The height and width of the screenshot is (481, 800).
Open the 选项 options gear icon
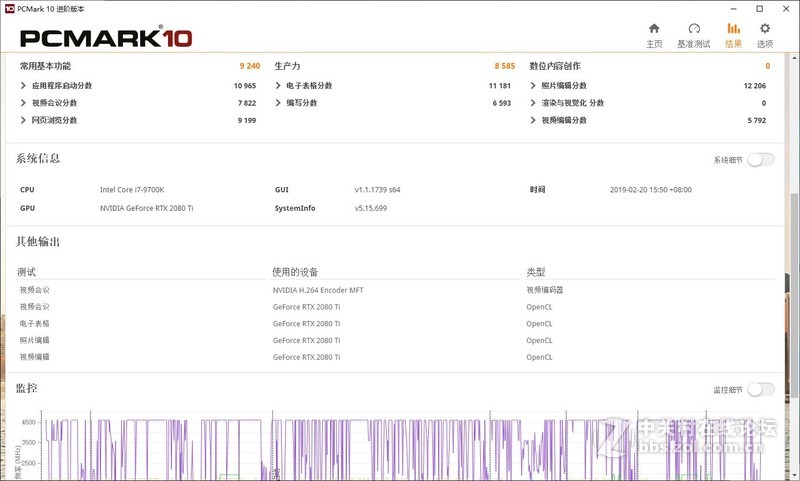click(764, 28)
